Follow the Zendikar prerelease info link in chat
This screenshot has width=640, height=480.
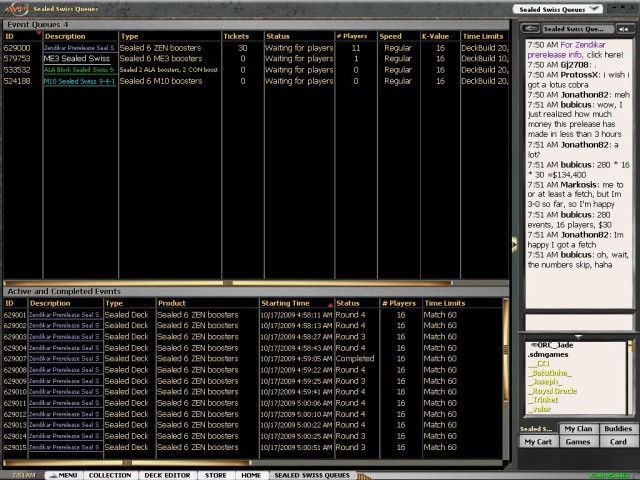coord(567,50)
